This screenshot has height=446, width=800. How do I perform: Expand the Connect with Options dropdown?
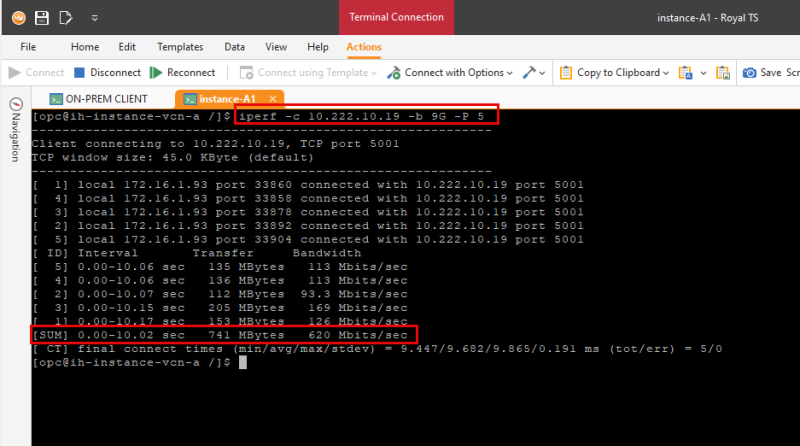509,73
